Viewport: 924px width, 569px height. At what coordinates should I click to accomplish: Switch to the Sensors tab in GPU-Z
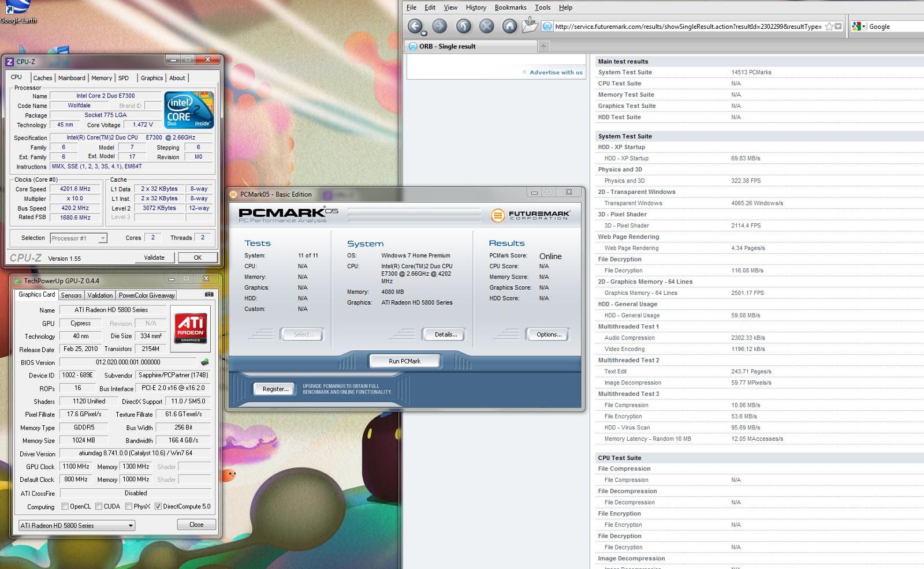[x=72, y=295]
